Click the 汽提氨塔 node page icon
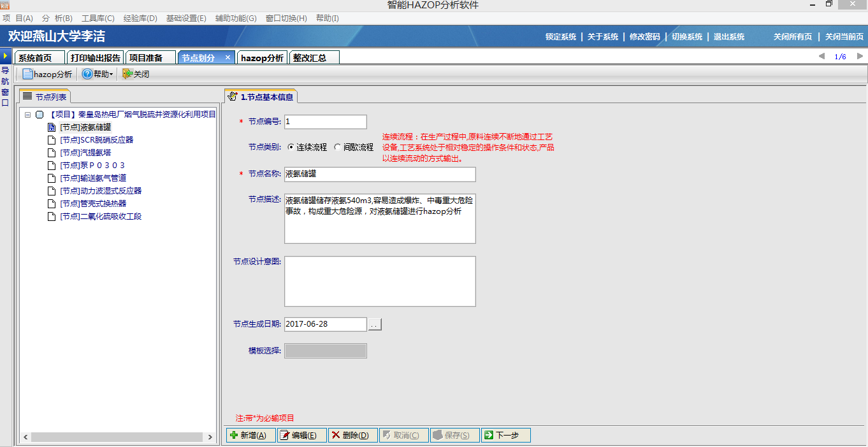The image size is (868, 447). click(52, 153)
